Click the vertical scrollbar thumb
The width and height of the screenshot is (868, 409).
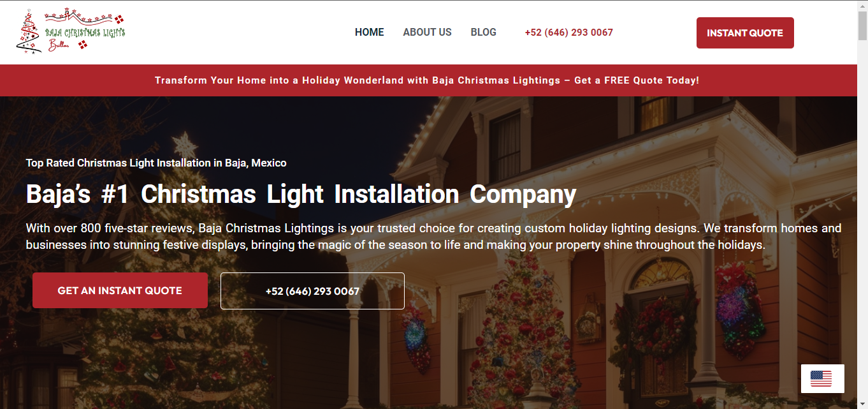(x=862, y=26)
